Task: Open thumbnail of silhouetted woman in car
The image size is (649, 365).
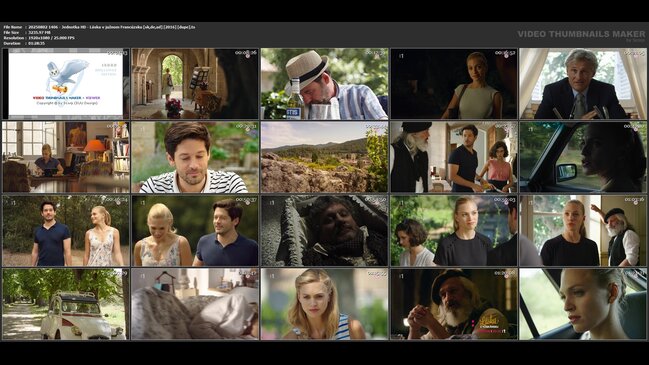Action: 583,157
